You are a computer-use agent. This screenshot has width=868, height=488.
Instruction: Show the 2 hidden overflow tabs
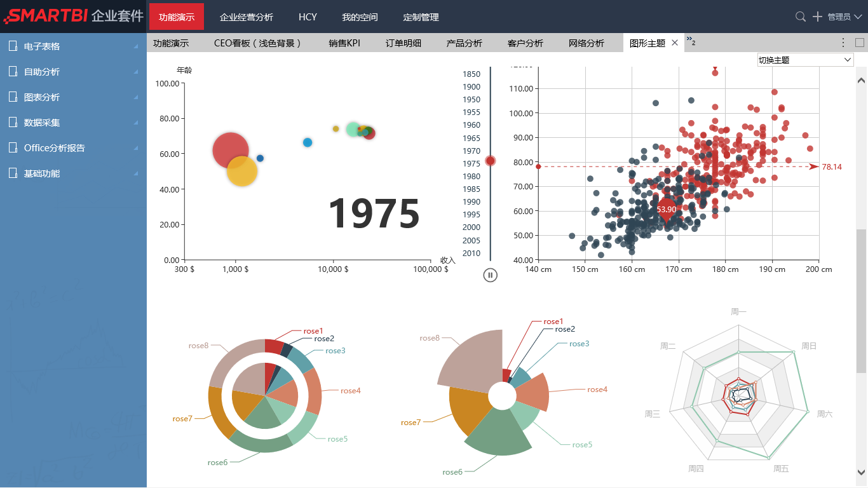(x=691, y=41)
